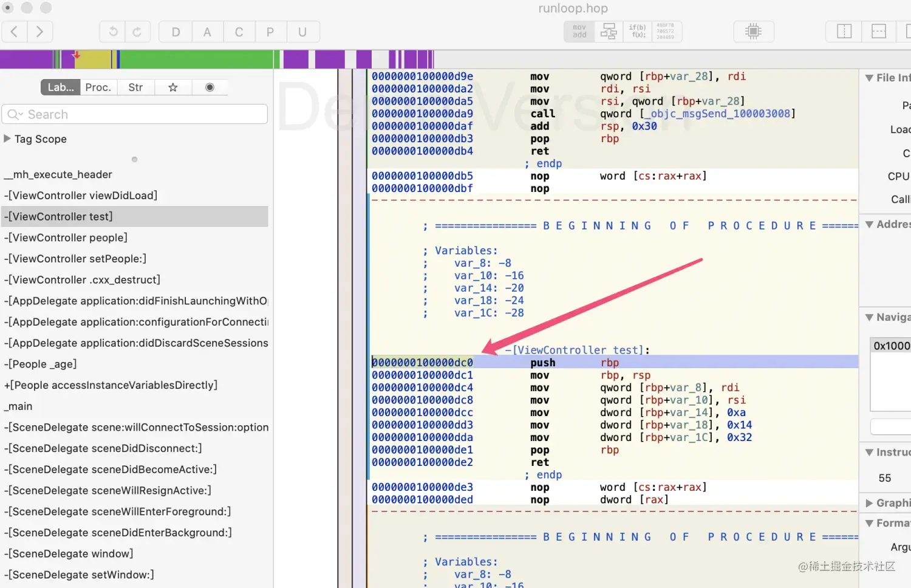Switch to assembly mov/add view mode
The width and height of the screenshot is (911, 588).
tap(579, 32)
